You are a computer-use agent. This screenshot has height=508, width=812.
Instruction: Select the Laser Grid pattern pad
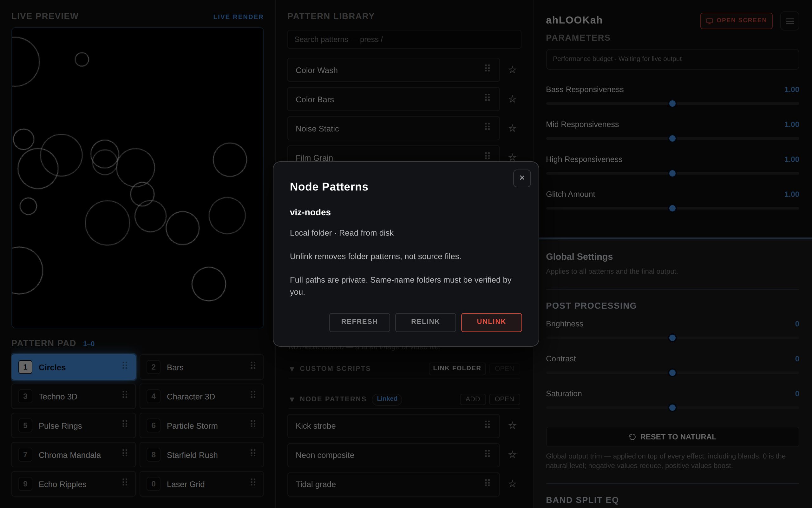202,484
